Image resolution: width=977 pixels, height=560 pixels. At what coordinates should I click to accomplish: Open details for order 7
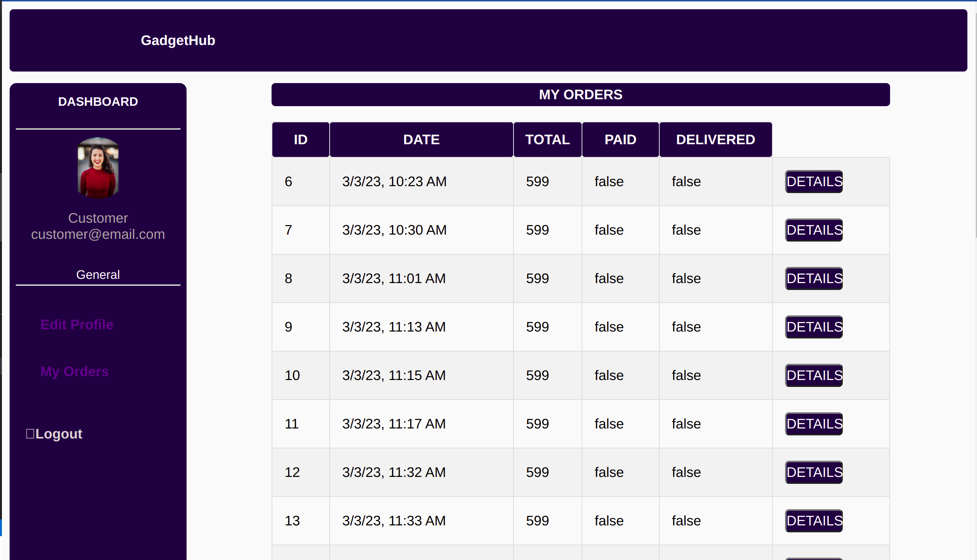814,230
